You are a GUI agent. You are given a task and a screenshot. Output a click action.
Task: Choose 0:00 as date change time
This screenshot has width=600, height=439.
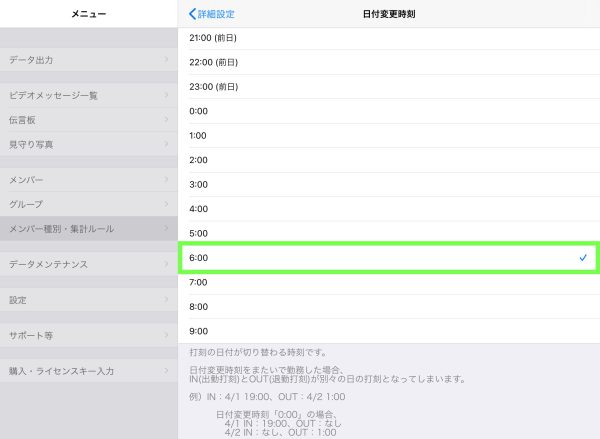coord(388,111)
